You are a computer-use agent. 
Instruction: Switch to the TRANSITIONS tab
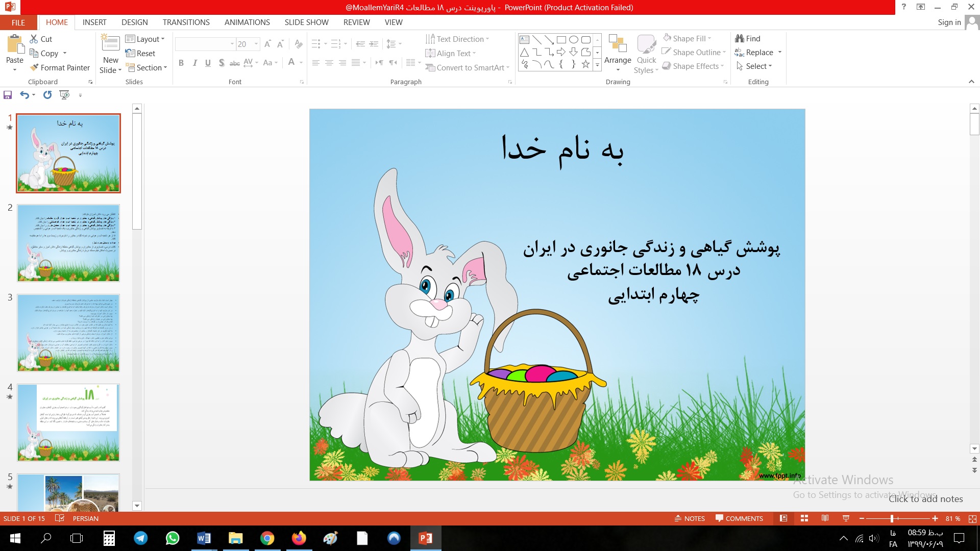click(186, 22)
